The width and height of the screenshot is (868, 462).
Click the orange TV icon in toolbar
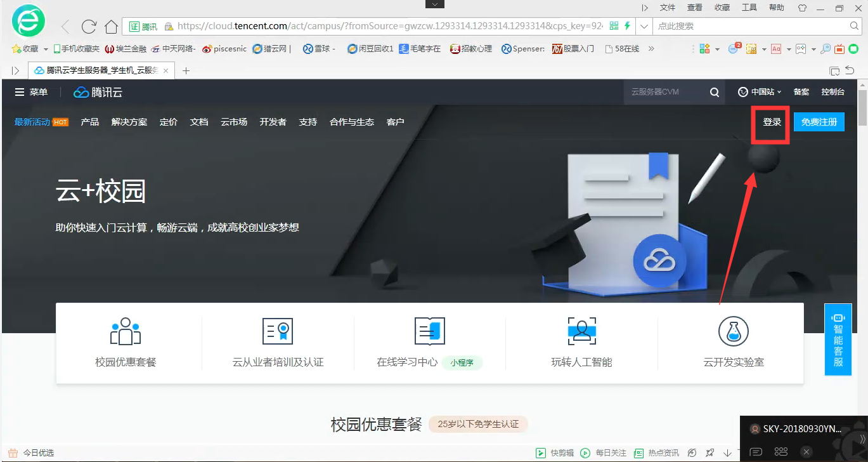840,49
